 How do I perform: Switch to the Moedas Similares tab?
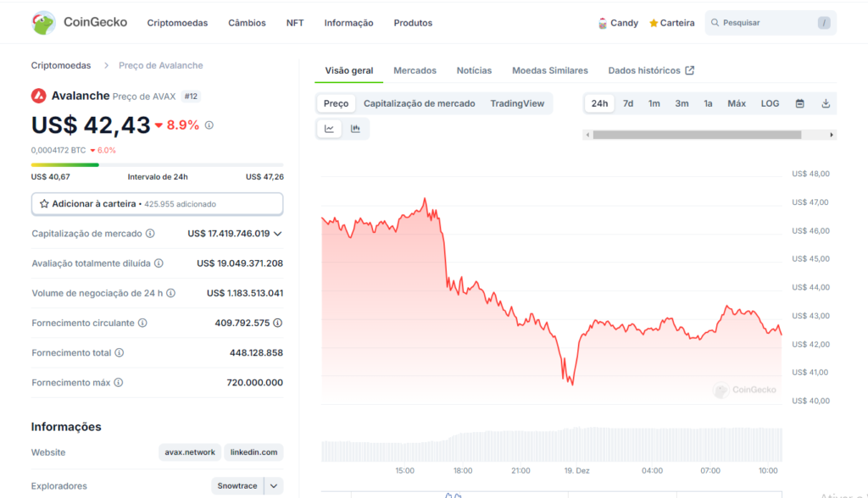click(549, 70)
